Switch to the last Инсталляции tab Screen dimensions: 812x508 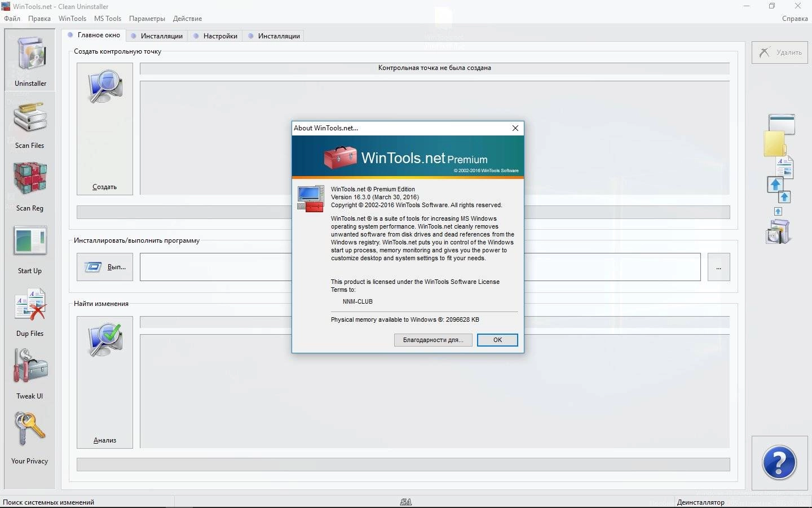click(274, 36)
